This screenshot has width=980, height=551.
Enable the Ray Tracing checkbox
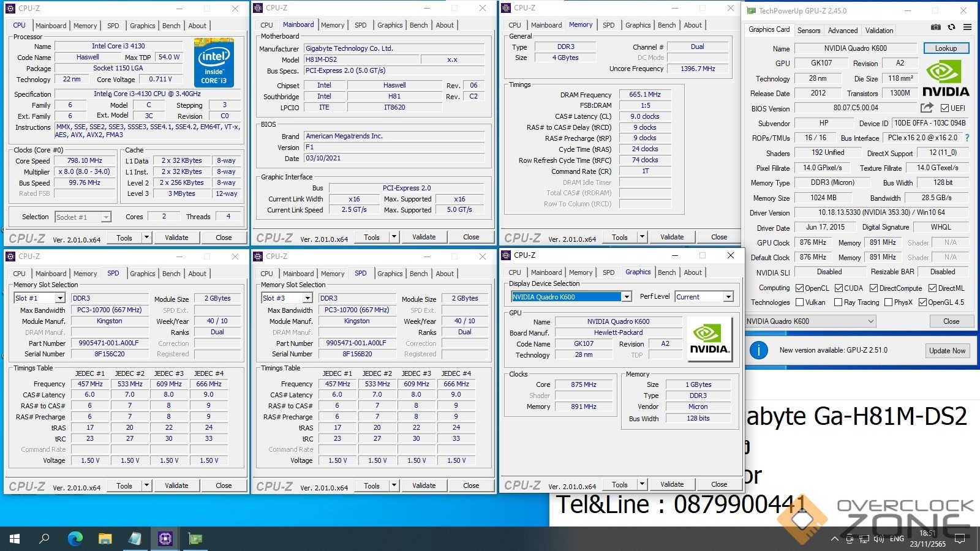coord(838,302)
